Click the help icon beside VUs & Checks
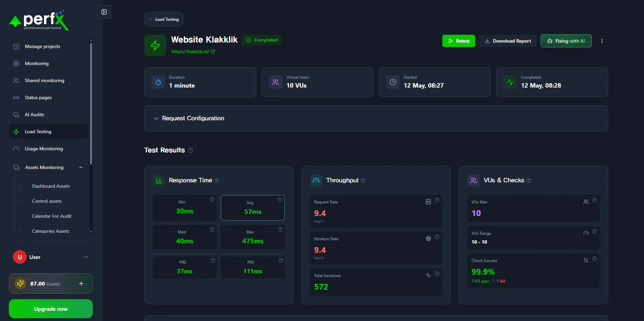The width and height of the screenshot is (644, 321). tap(529, 181)
